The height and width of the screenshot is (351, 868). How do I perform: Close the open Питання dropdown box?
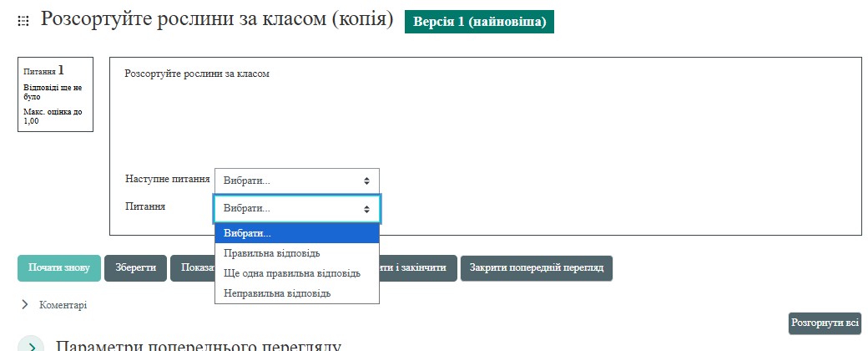pos(296,208)
